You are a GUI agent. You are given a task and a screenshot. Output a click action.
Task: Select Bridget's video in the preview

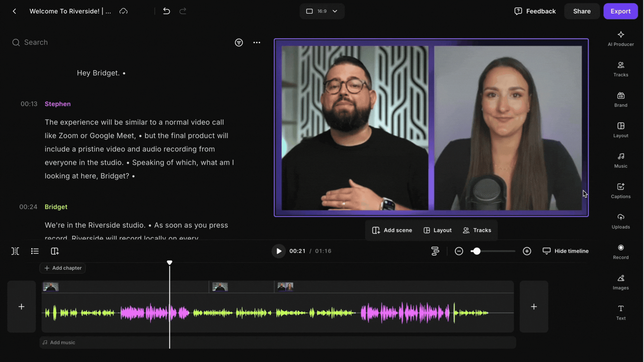tap(508, 128)
